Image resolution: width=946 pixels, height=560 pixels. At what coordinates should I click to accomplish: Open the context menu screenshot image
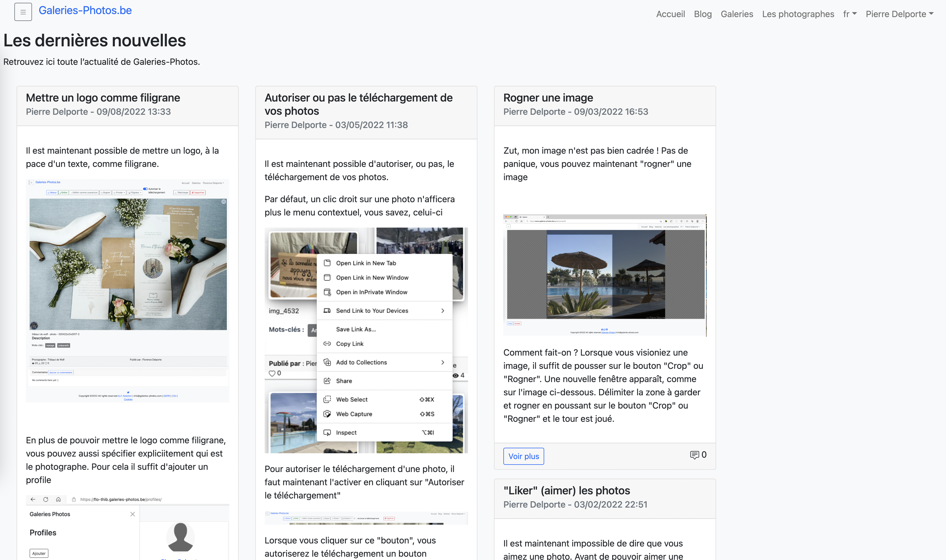pos(366,340)
